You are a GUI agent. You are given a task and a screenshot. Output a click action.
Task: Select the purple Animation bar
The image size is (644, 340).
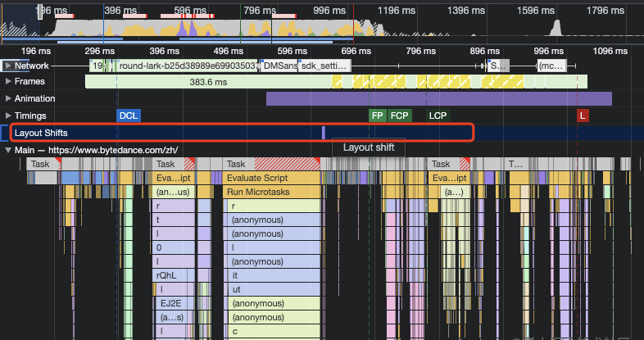coord(439,99)
